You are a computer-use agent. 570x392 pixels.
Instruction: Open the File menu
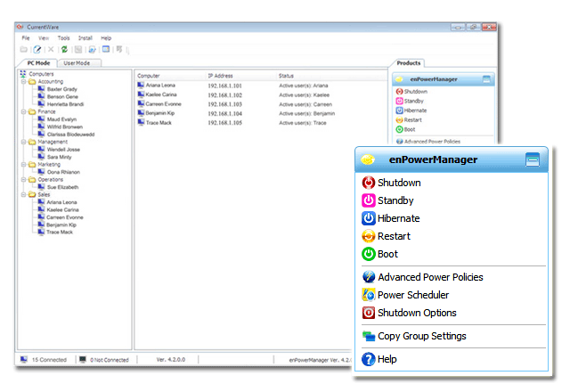(x=26, y=37)
